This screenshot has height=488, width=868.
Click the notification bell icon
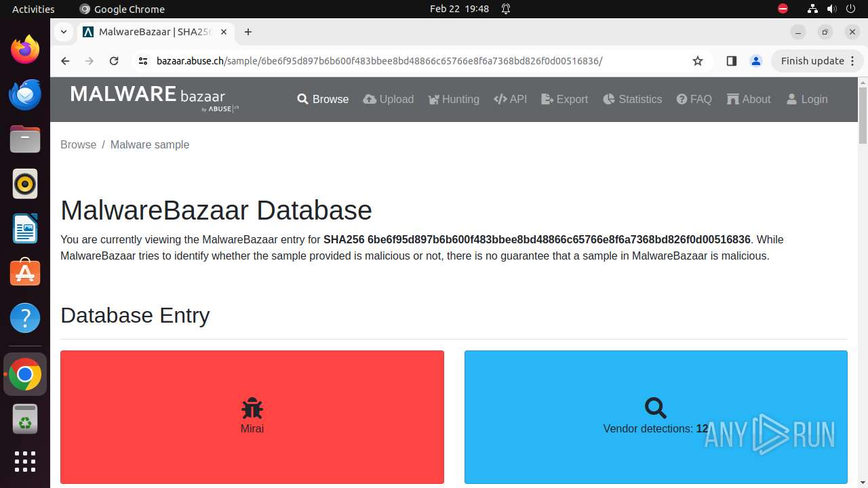(x=506, y=9)
